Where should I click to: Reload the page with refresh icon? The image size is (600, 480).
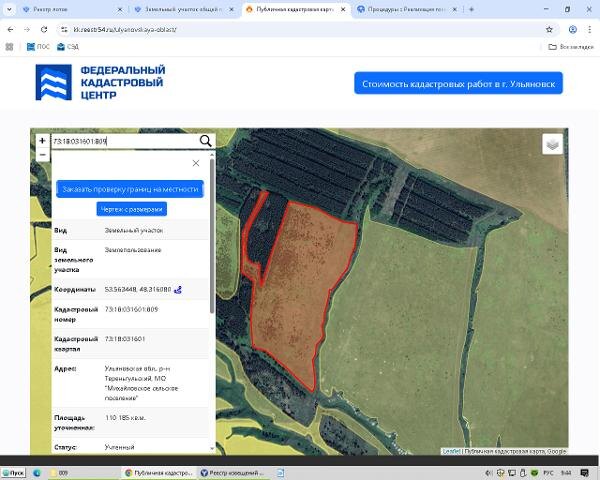pyautogui.click(x=44, y=29)
